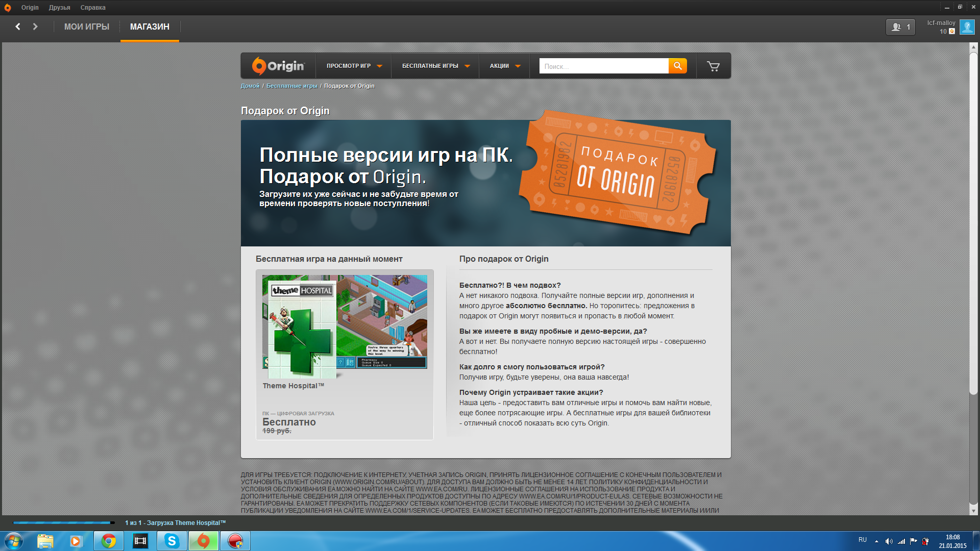This screenshot has width=980, height=551.
Task: Open the friends list icon button
Action: [900, 27]
